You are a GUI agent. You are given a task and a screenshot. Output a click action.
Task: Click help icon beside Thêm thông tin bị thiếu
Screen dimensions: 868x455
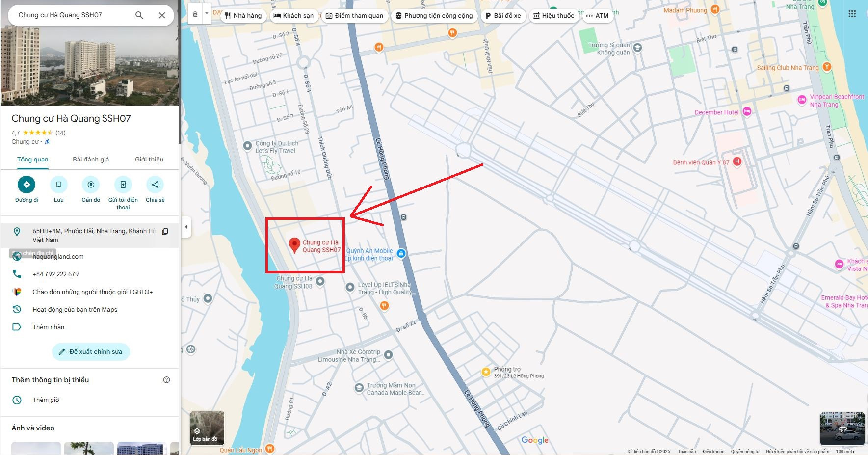click(x=167, y=380)
